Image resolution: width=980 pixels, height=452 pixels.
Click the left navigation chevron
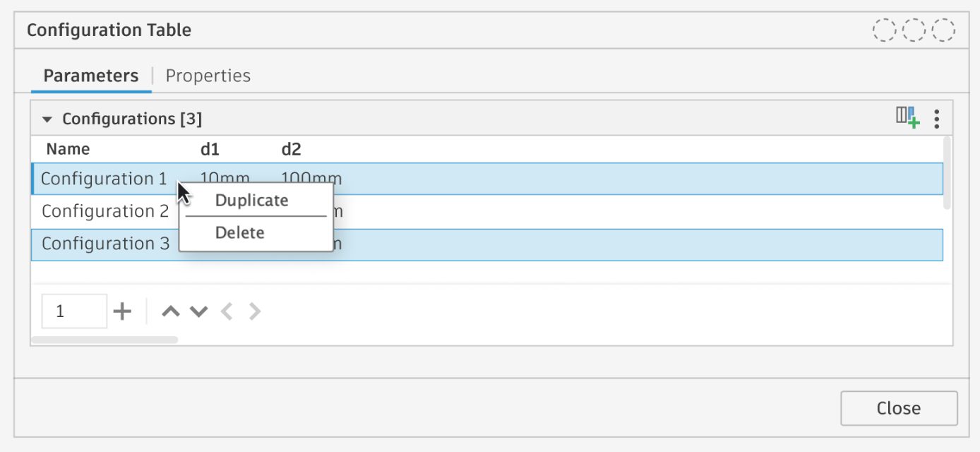click(227, 310)
